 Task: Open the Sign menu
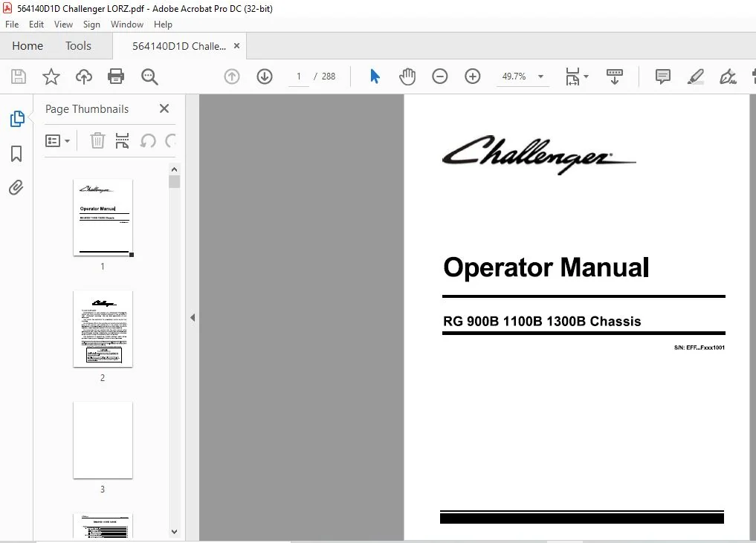[91, 25]
